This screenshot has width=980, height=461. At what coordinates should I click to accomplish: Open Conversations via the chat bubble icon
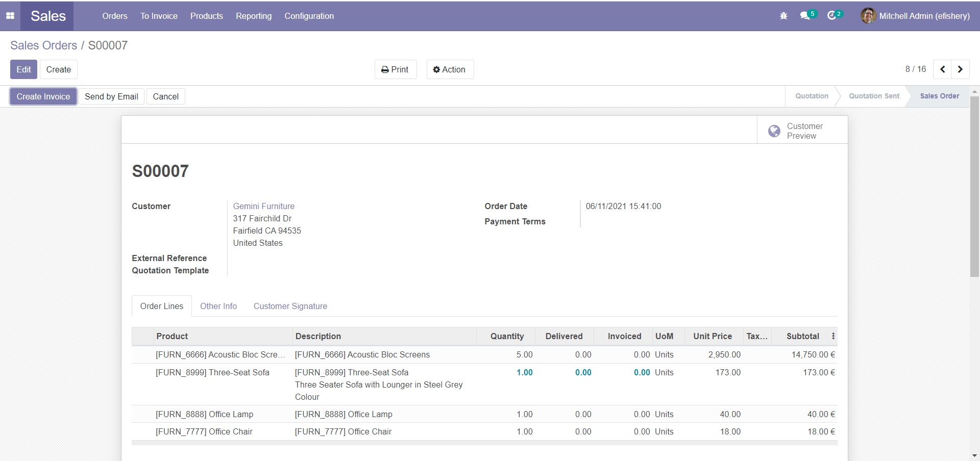pos(805,16)
